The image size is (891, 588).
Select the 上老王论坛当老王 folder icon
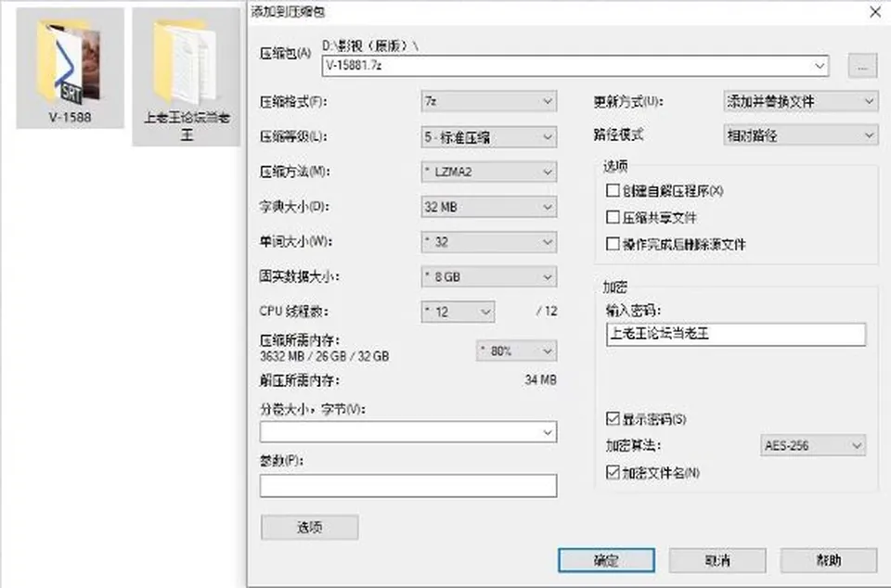pyautogui.click(x=187, y=77)
